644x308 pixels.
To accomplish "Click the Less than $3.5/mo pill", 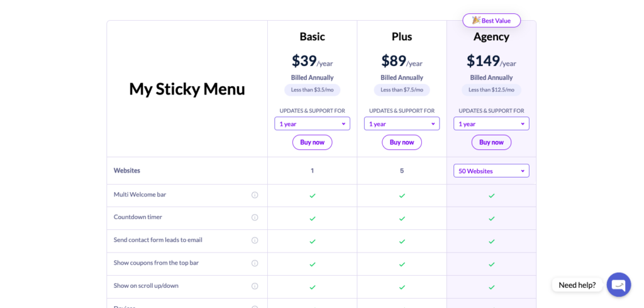I will pos(312,90).
